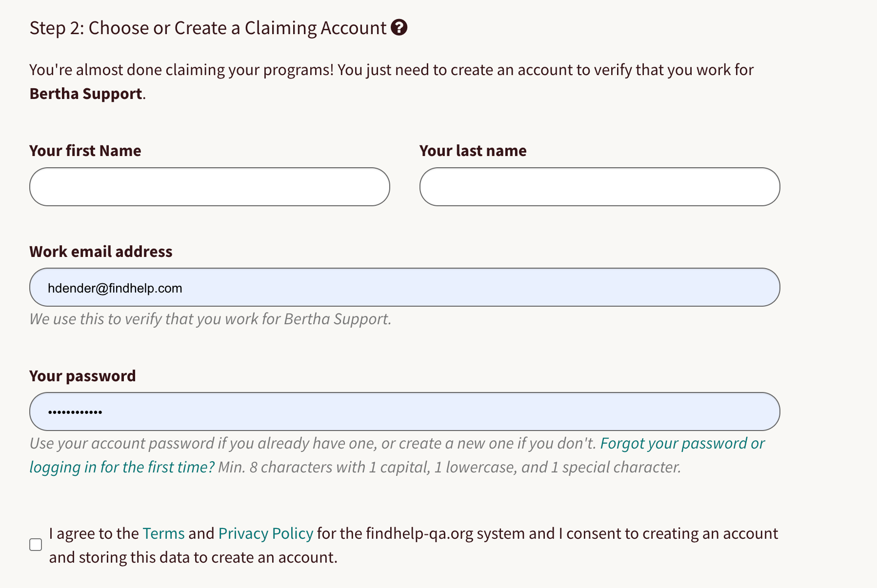This screenshot has height=588, width=877.
Task: Click the 'You're almost done' intro paragraph
Action: pos(391,70)
